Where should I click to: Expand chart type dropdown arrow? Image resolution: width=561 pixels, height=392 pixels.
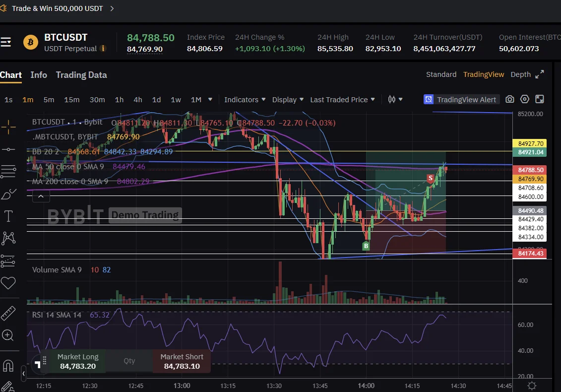[400, 99]
